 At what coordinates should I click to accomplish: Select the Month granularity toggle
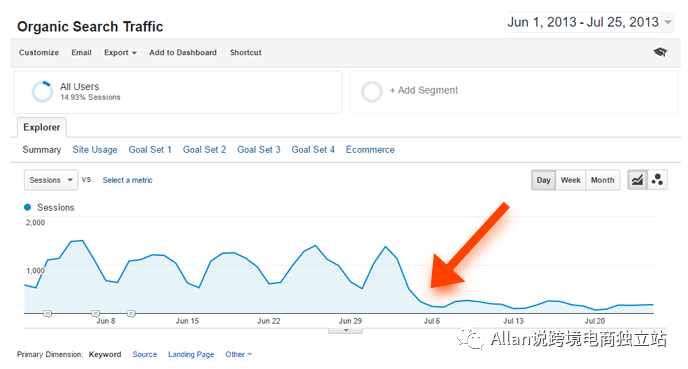coord(602,180)
